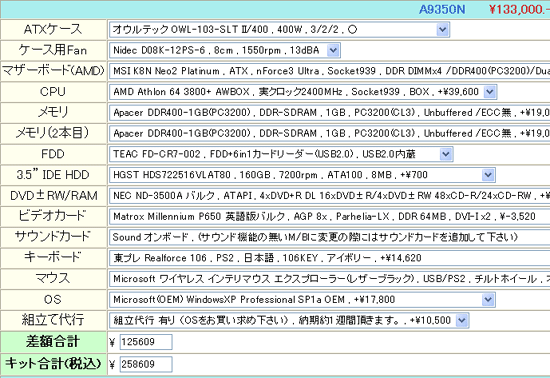This screenshot has width=550, height=378.
Task: Click the 差額合計 field showing 125609
Action: coord(146,342)
